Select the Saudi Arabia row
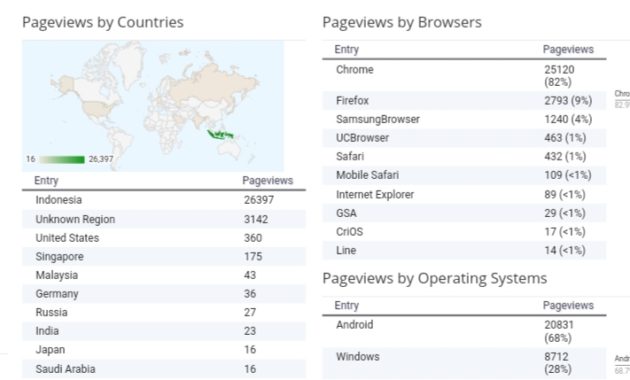Image resolution: width=630 pixels, height=380 pixels. coord(164,369)
